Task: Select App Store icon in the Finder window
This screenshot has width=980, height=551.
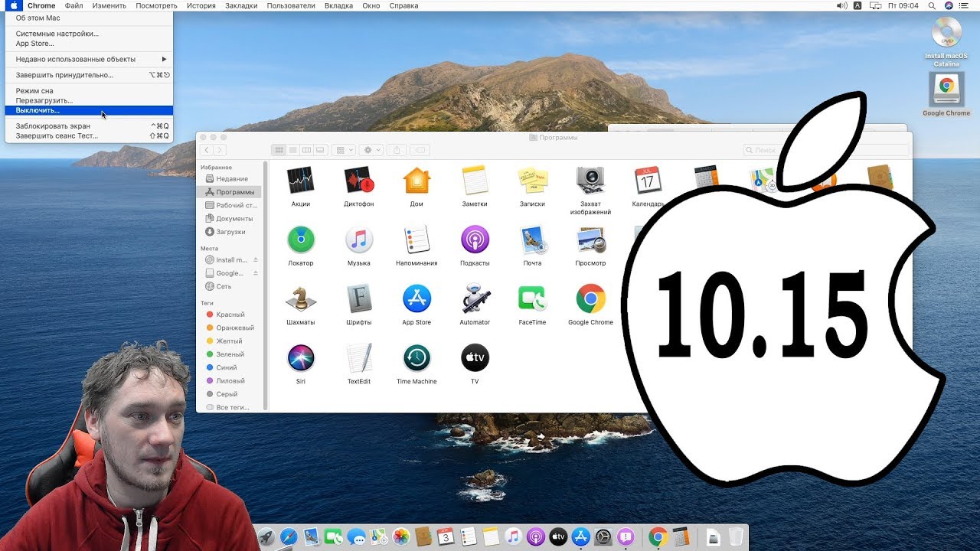Action: pyautogui.click(x=416, y=298)
